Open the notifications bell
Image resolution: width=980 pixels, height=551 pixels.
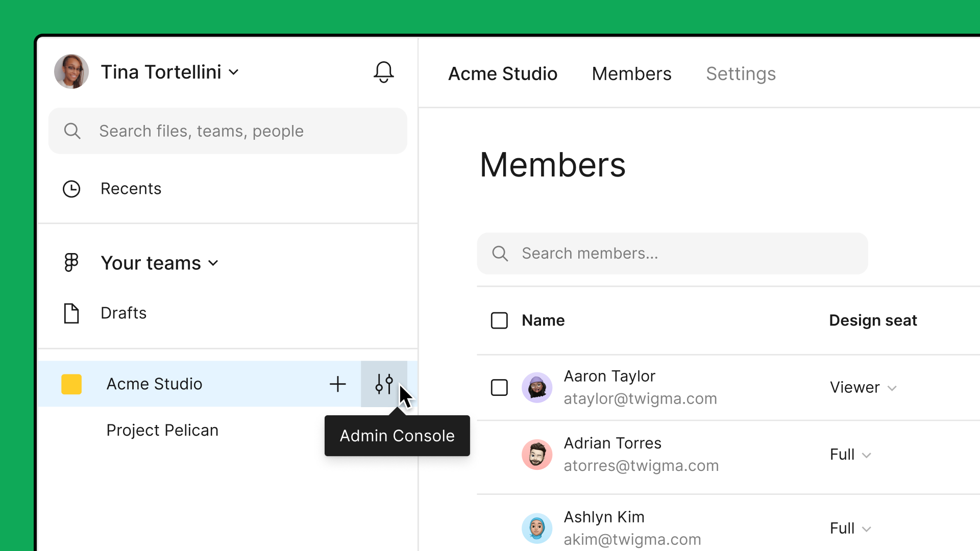pyautogui.click(x=383, y=72)
